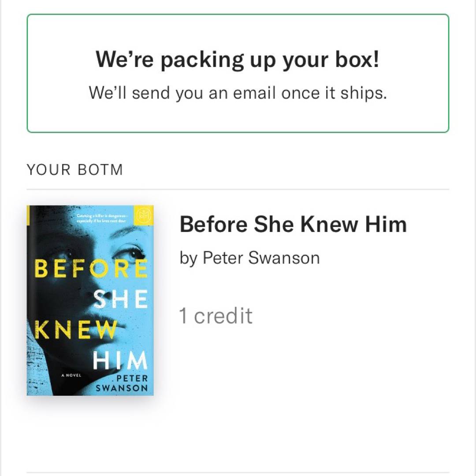Tap the Before She Knew Him cover thumbnail
Viewport: 476px width, 476px height.
click(90, 300)
